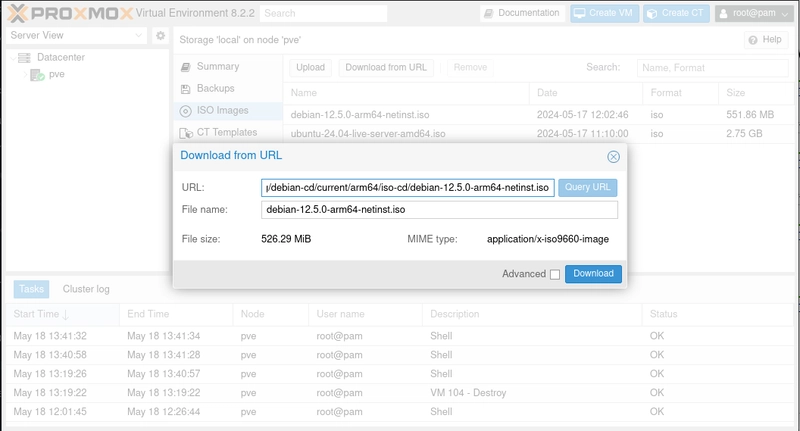Enable the Advanced checkbox
This screenshot has height=431, width=800.
[x=555, y=275]
